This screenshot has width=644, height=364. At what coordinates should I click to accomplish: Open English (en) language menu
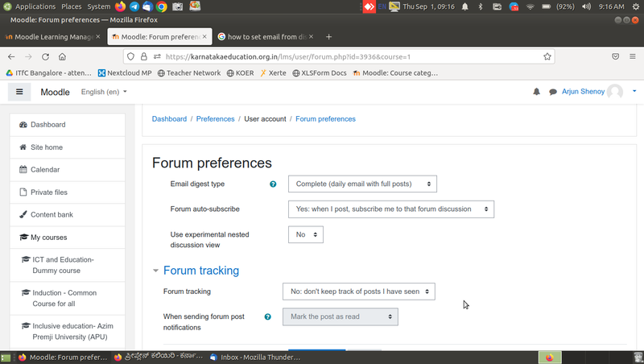[x=104, y=92]
